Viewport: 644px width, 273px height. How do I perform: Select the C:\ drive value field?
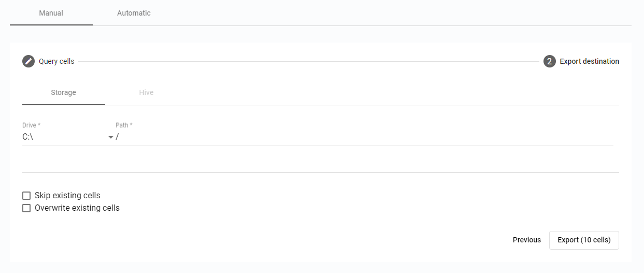[x=62, y=137]
